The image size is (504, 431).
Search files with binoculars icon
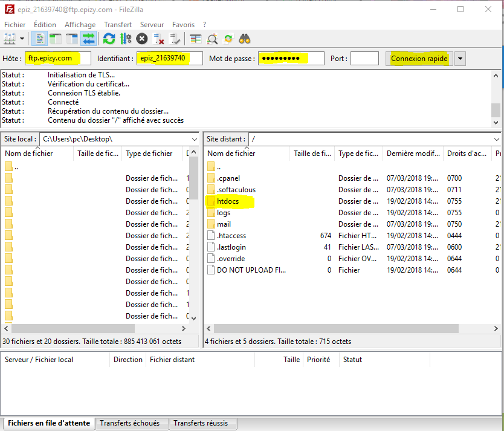pos(245,39)
